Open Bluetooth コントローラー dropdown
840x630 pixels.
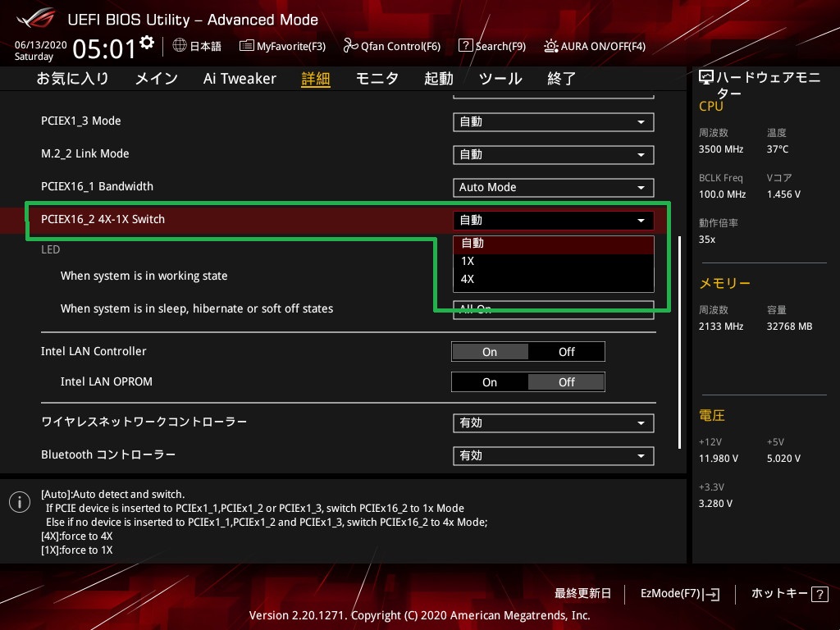(x=554, y=456)
